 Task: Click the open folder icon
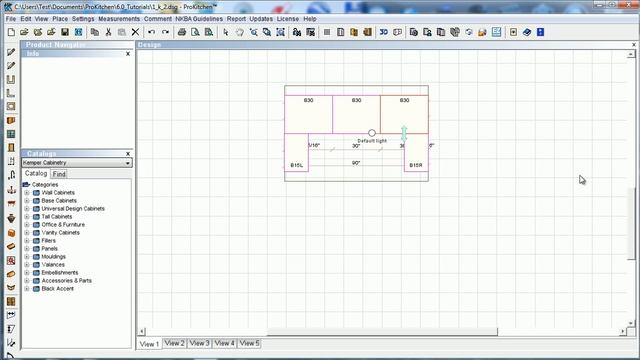tap(24, 32)
